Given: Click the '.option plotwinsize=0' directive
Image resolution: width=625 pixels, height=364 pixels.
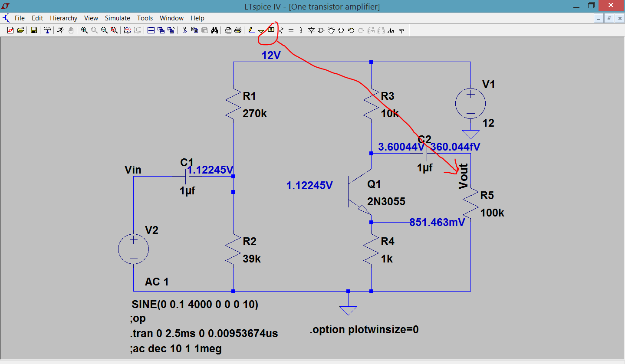Looking at the screenshot, I should point(364,330).
